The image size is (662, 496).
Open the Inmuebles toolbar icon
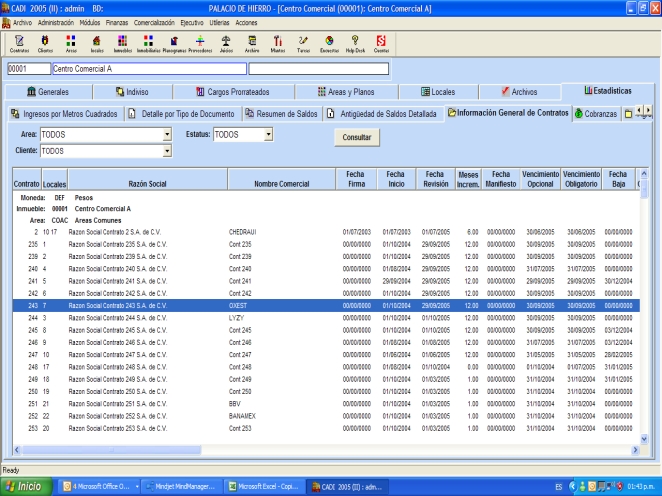[123, 41]
